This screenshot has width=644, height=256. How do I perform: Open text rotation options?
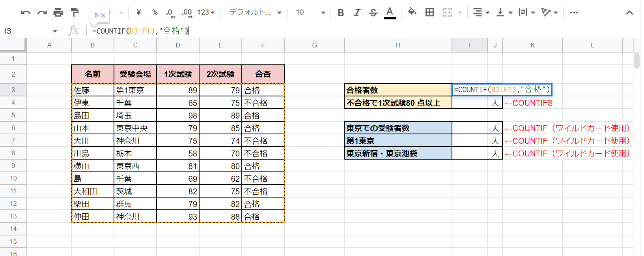[x=549, y=13]
